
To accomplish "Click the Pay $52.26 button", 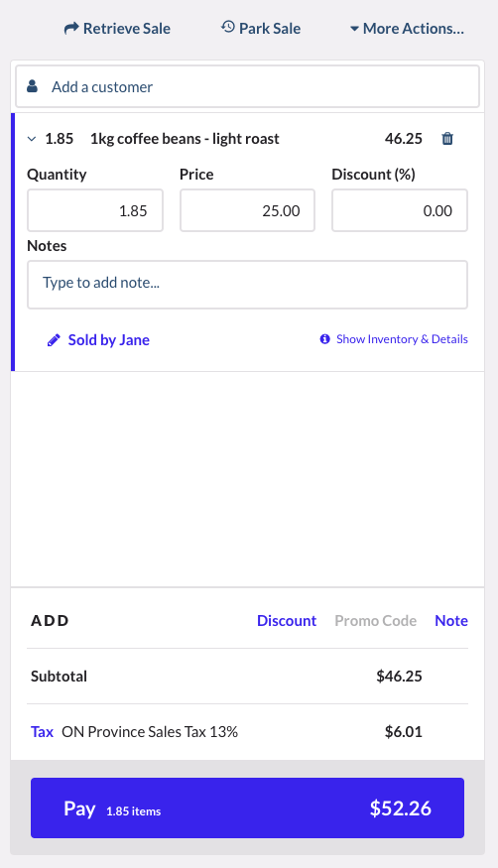I will click(247, 807).
